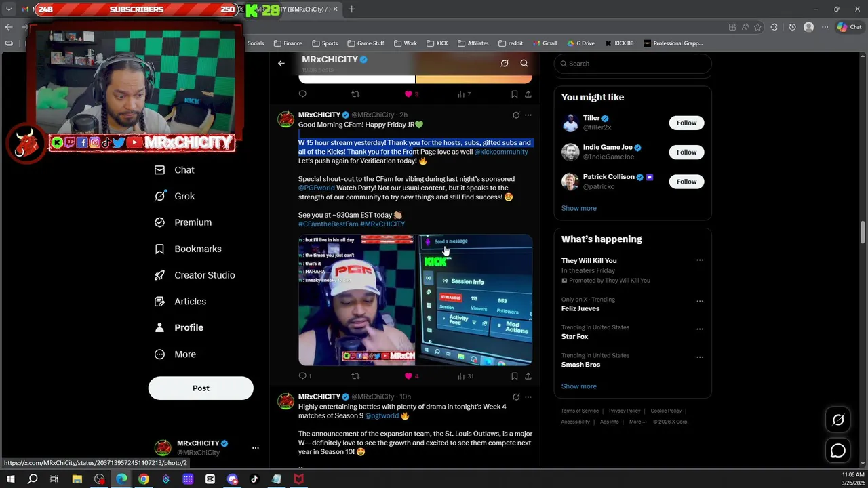This screenshot has height=488, width=868.
Task: Open Bookmarks in the sidebar
Action: click(188, 249)
